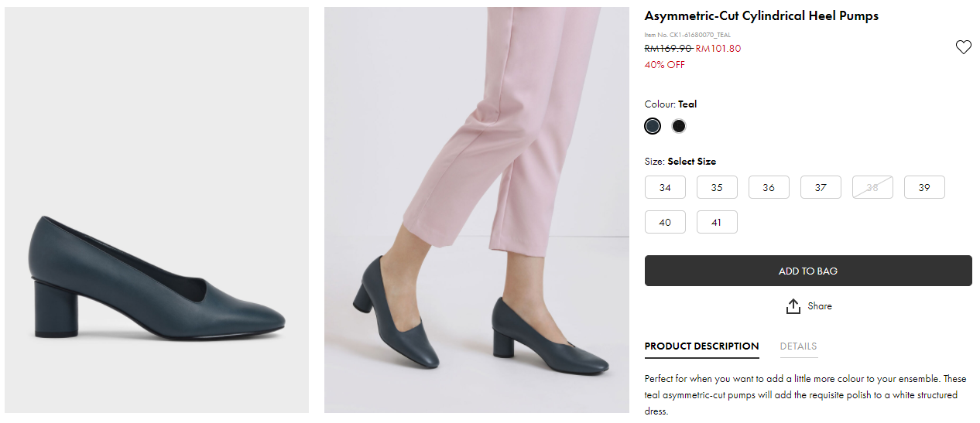View the model wearing pumps photo
This screenshot has height=423, width=980.
click(x=476, y=210)
